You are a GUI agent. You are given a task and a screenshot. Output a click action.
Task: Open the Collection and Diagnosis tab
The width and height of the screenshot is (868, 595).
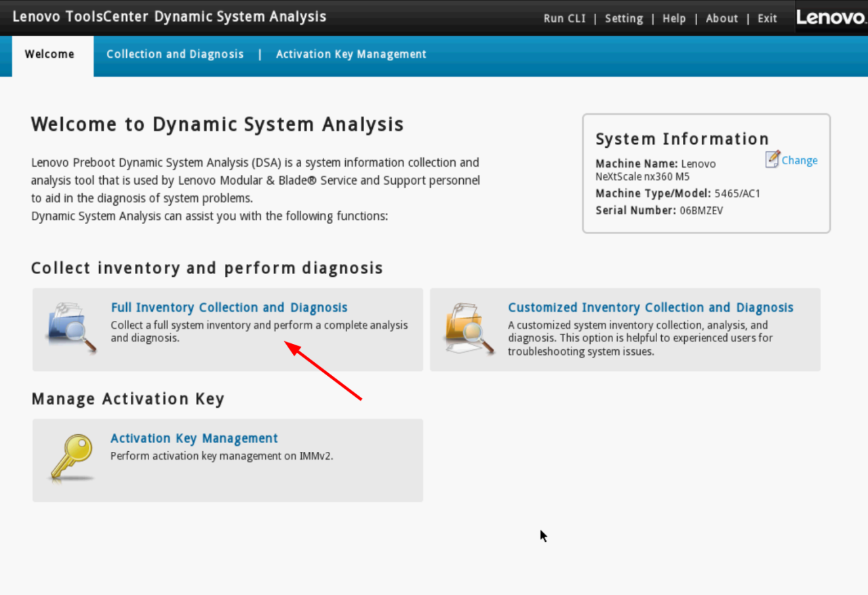pyautogui.click(x=175, y=54)
